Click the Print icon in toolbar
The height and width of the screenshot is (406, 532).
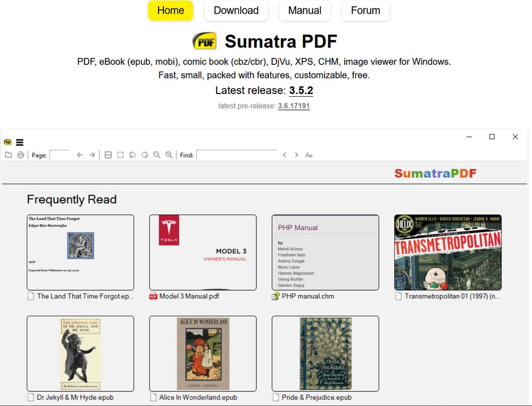pos(21,155)
